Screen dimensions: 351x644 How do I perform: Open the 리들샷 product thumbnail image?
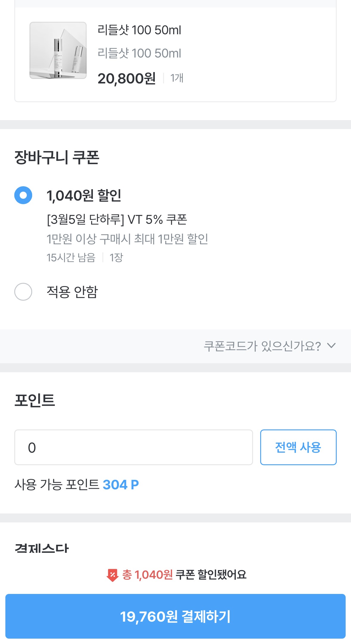point(58,50)
